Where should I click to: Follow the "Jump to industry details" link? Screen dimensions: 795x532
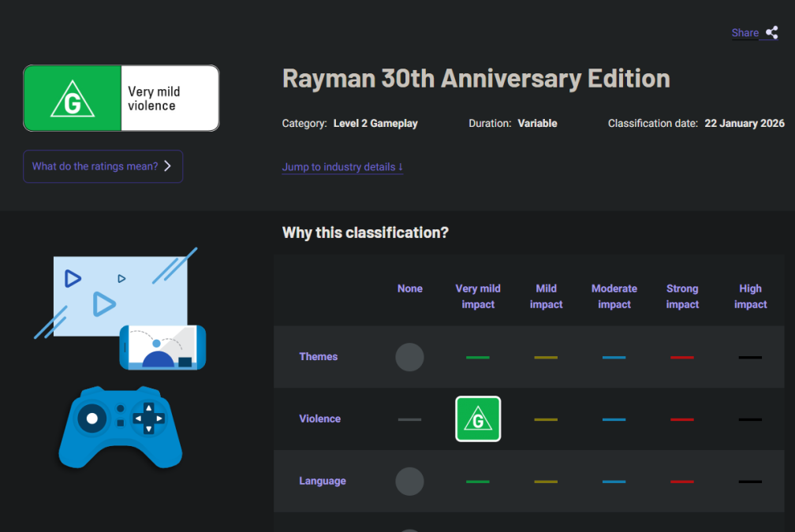(338, 166)
